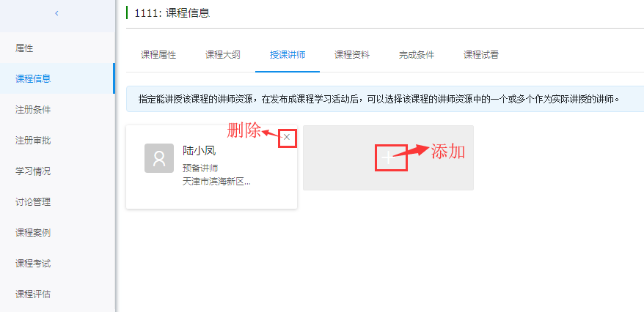644x312 pixels.
Task: Click the 陆小凤 avatar placeholder icon
Action: coord(159,158)
